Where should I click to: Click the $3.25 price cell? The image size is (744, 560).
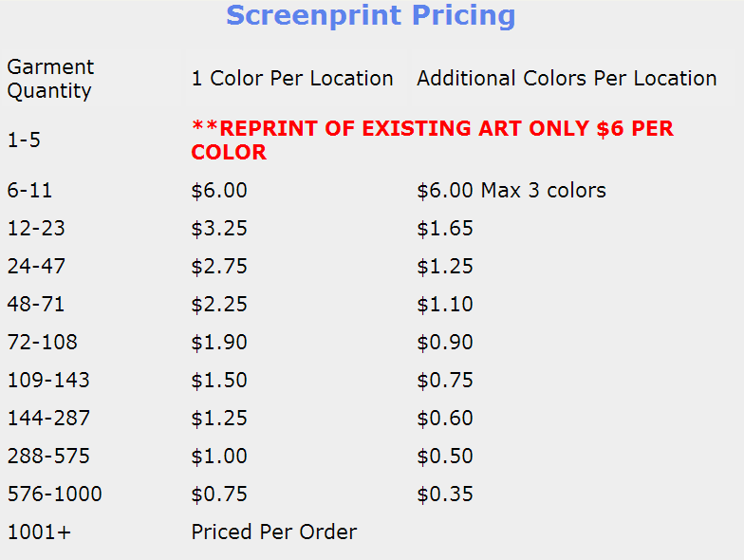pos(219,229)
